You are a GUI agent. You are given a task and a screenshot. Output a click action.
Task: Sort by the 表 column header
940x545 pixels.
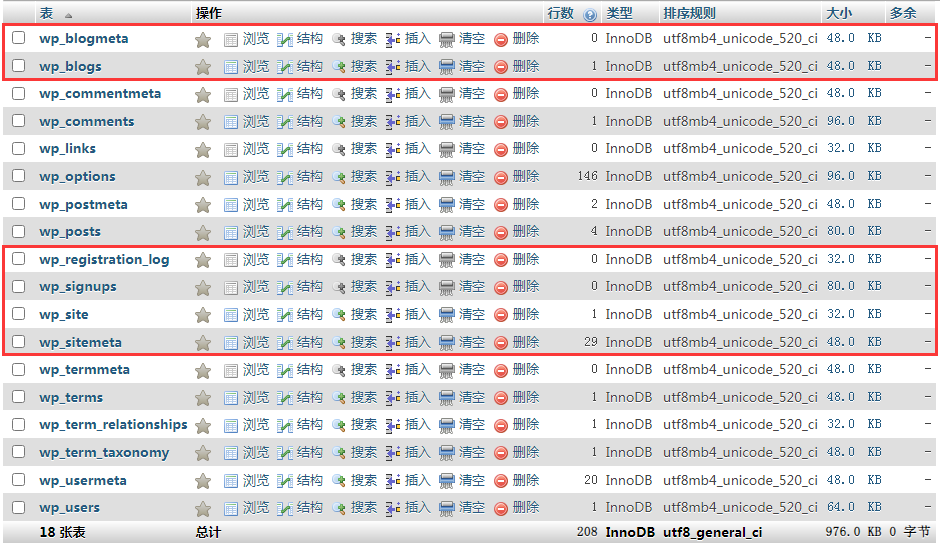click(x=47, y=13)
